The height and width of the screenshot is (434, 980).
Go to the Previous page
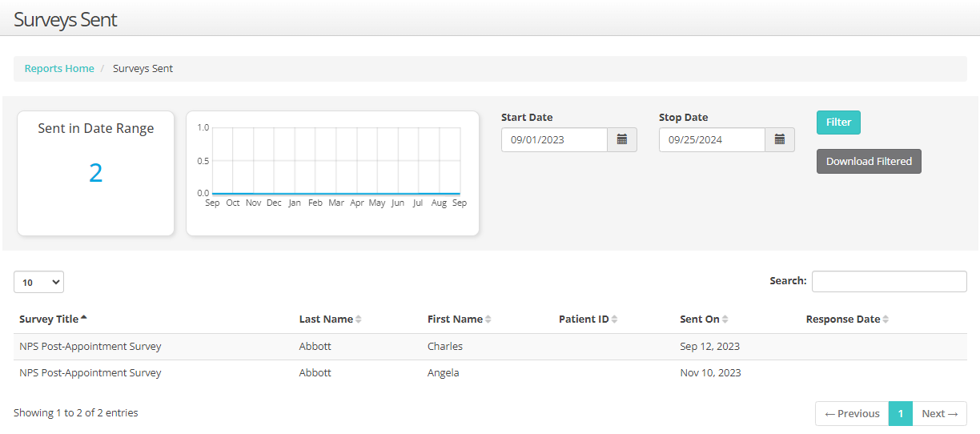tap(852, 414)
